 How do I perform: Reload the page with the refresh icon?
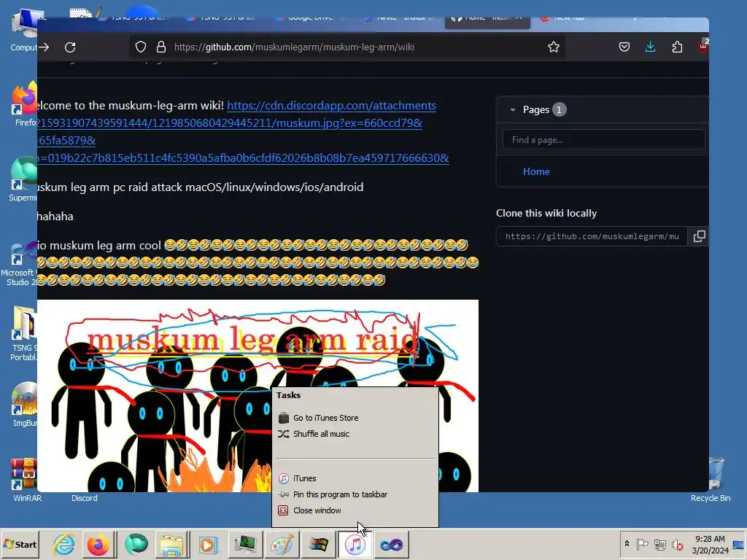(70, 47)
